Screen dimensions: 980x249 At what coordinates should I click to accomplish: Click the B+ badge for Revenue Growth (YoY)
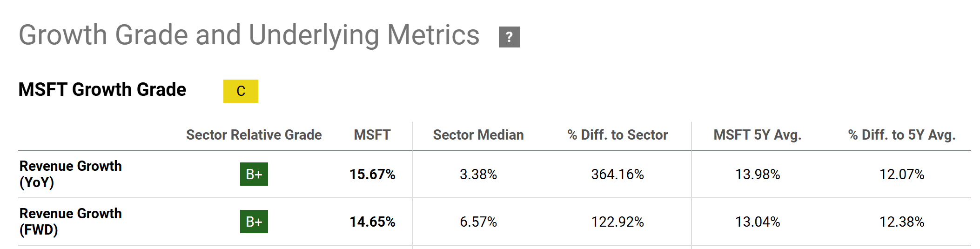tap(254, 174)
